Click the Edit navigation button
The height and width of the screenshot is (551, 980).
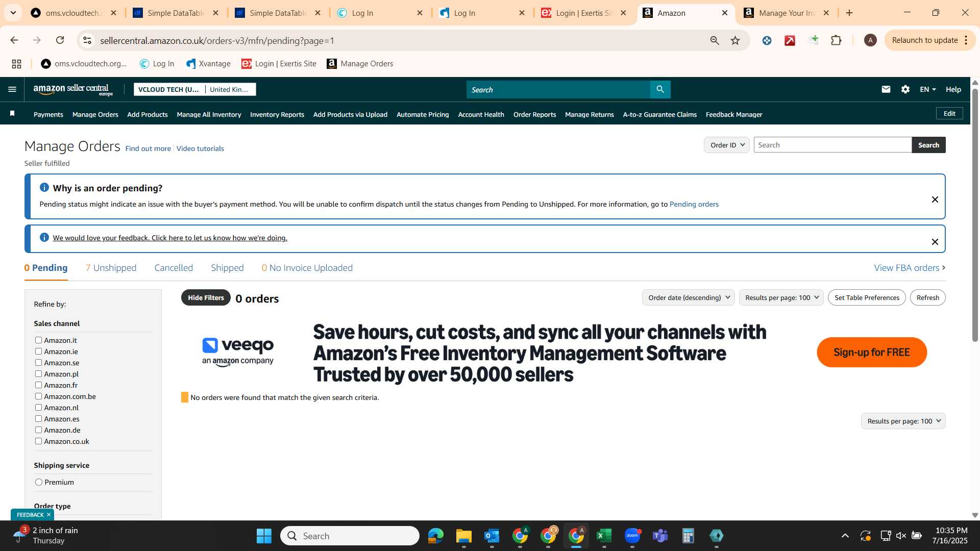click(949, 113)
